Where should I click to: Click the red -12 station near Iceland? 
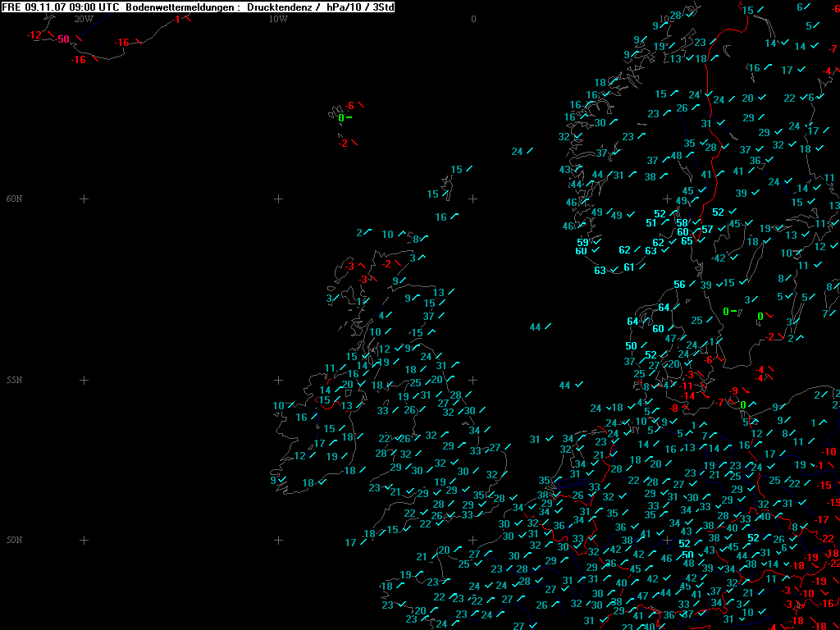tap(34, 35)
